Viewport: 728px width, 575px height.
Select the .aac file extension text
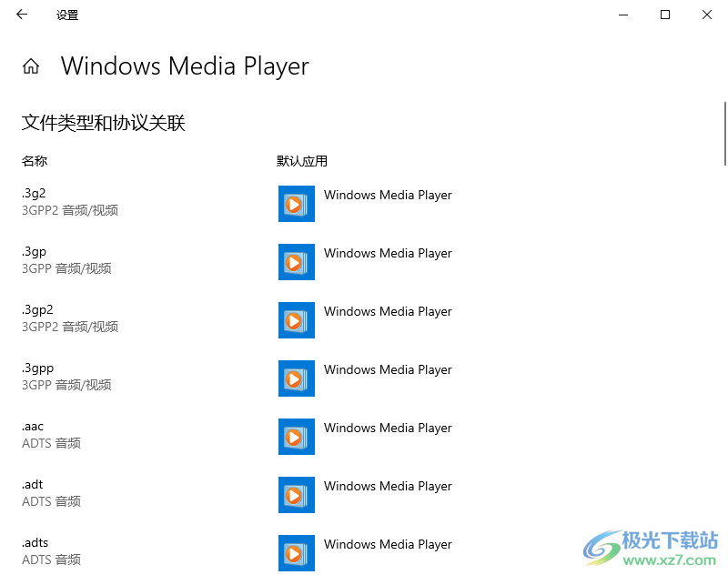pos(33,427)
